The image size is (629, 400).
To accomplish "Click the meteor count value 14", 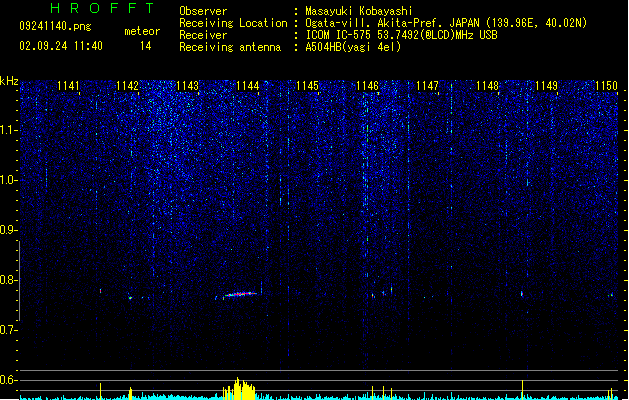I will [146, 46].
